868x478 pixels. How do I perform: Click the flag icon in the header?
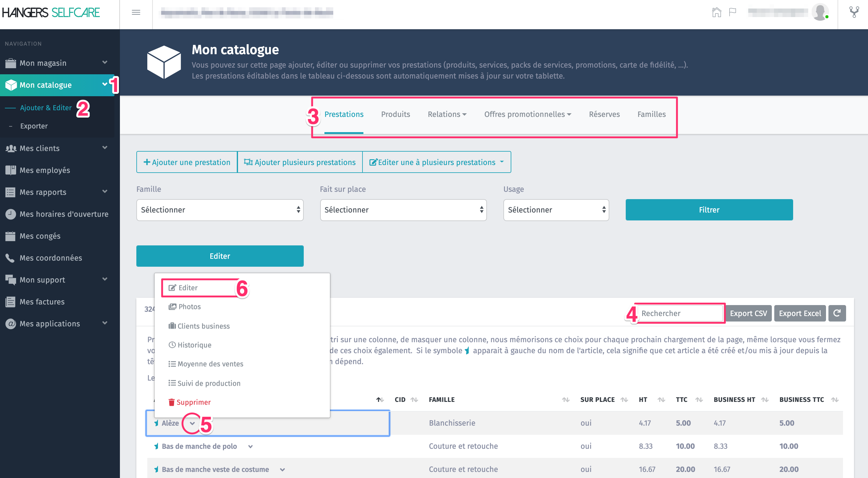coord(733,12)
